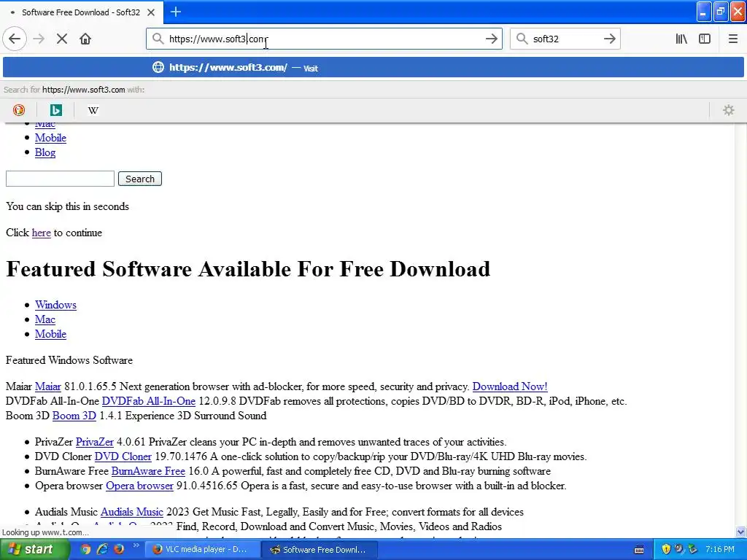Open the BurnAware Free link
Screen dimensions: 747x560
coord(148,472)
